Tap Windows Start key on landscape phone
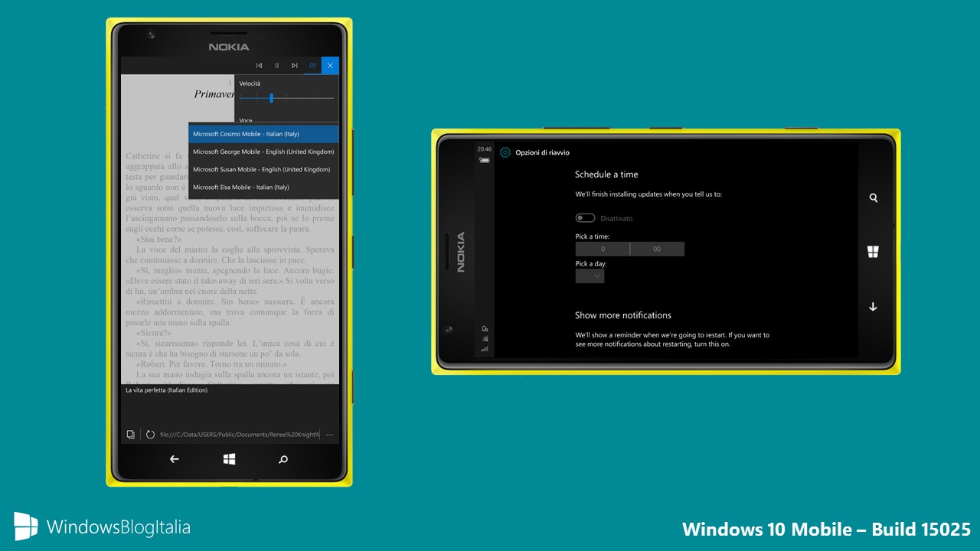 (873, 252)
